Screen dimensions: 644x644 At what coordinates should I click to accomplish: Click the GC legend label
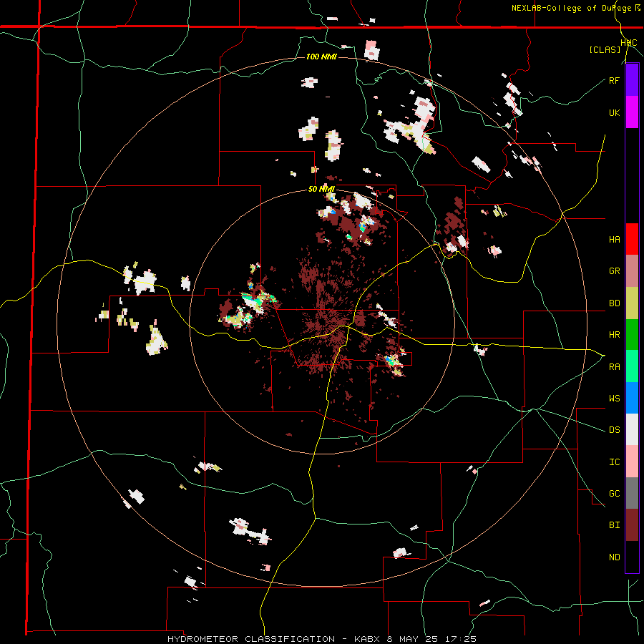(614, 494)
